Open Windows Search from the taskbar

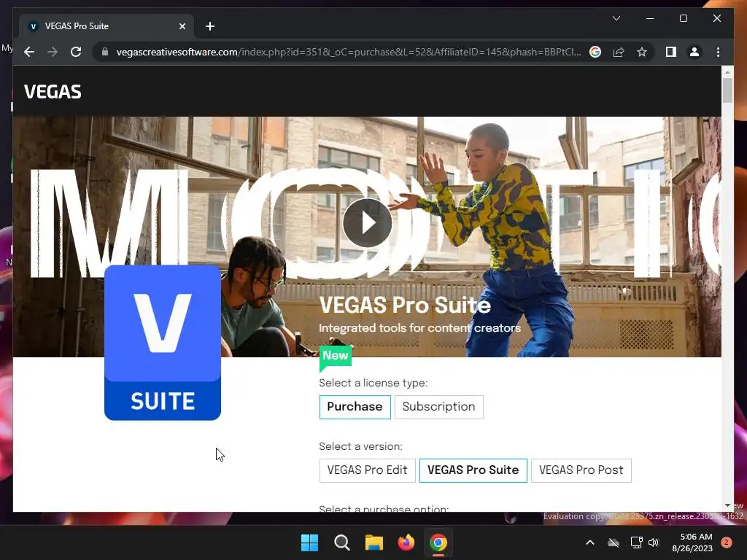coord(341,542)
